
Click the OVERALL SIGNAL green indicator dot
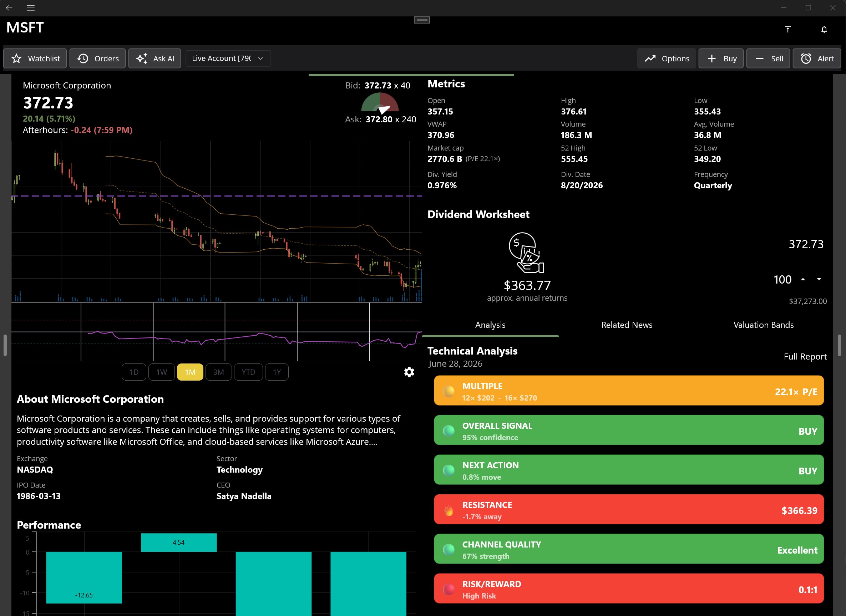coord(449,431)
